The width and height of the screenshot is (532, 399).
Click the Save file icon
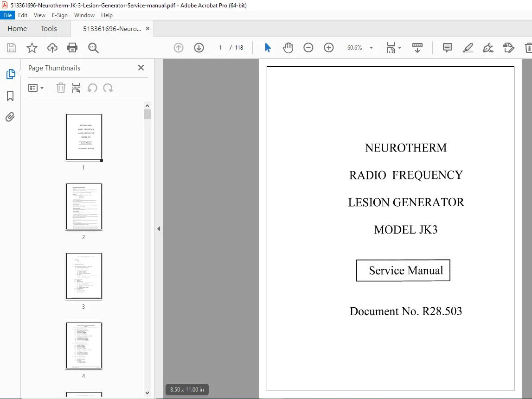(12, 48)
